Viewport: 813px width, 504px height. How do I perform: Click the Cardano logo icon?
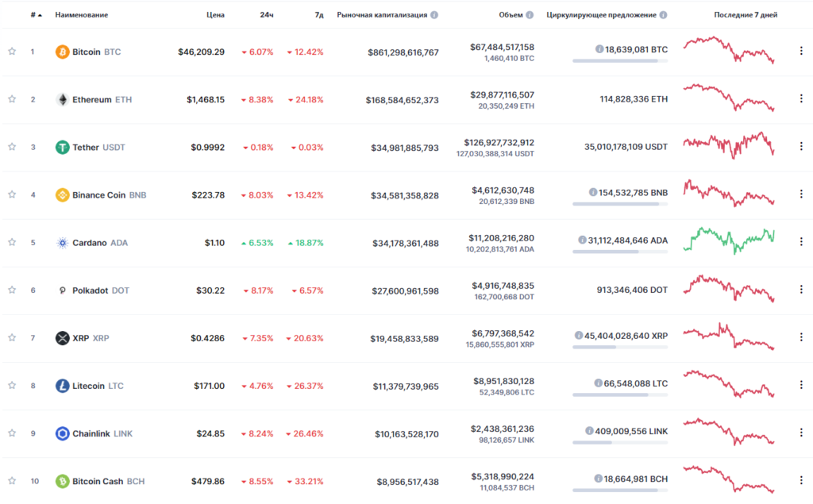[62, 243]
